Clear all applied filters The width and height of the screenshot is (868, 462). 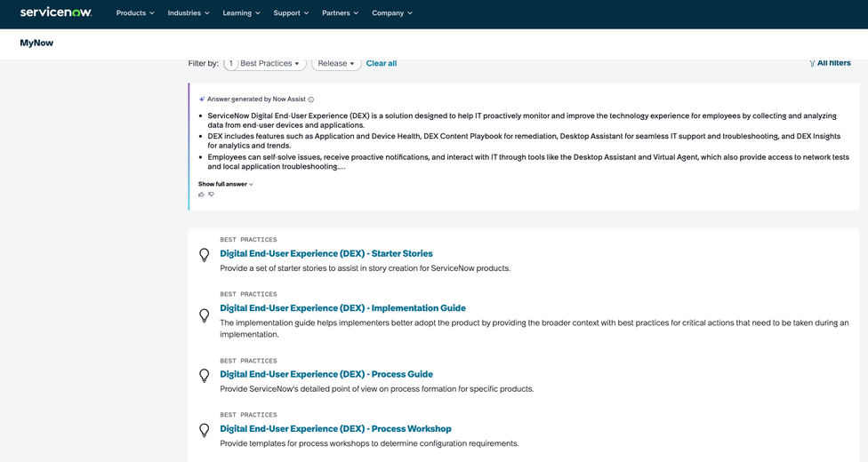[381, 63]
